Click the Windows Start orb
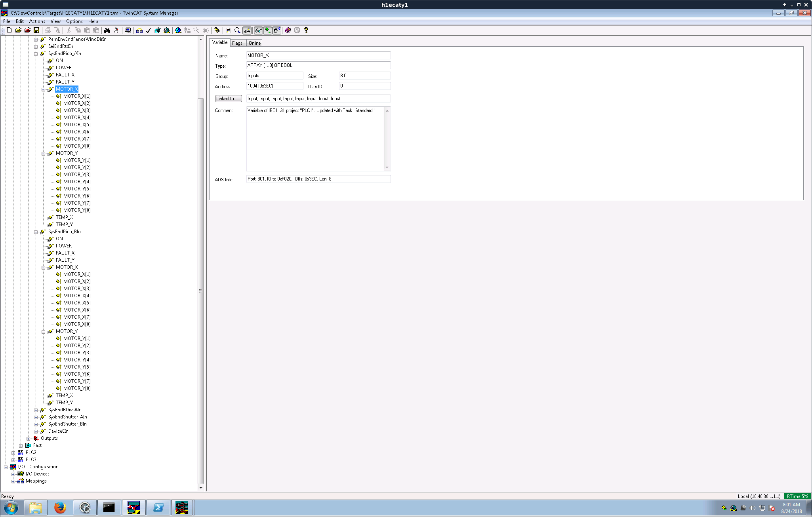Image resolution: width=812 pixels, height=517 pixels. pos(11,507)
